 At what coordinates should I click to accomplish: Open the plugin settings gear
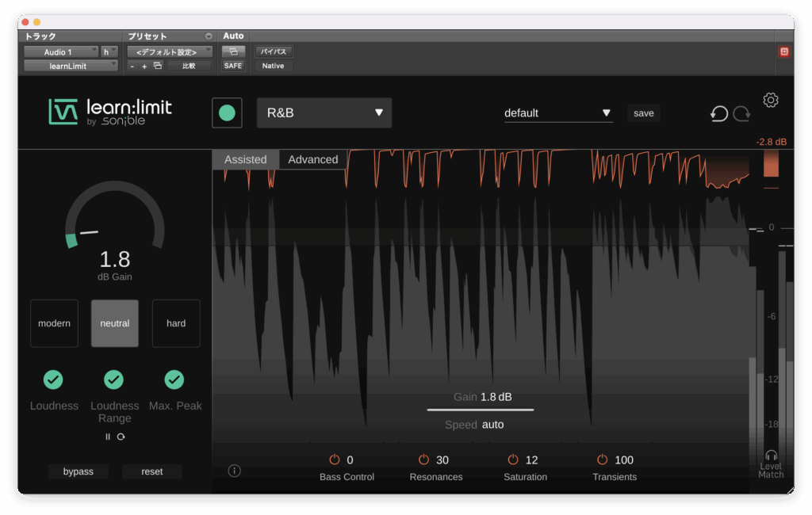(771, 100)
